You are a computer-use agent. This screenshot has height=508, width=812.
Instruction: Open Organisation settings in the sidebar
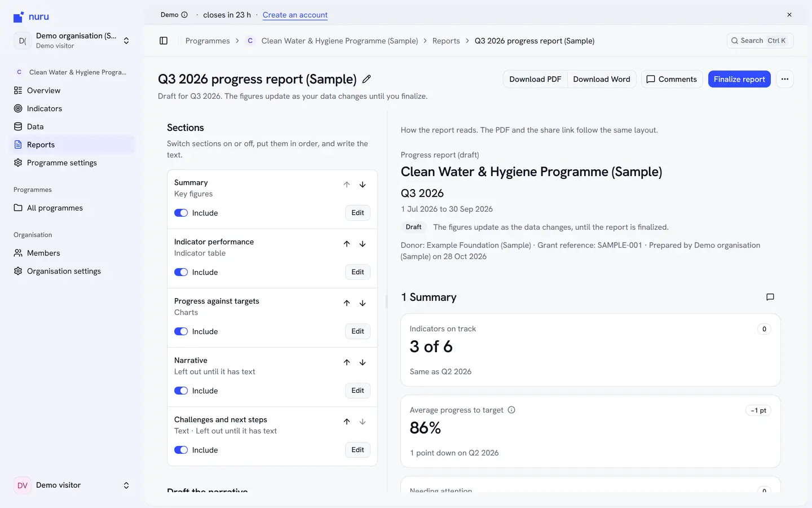[x=72, y=271]
